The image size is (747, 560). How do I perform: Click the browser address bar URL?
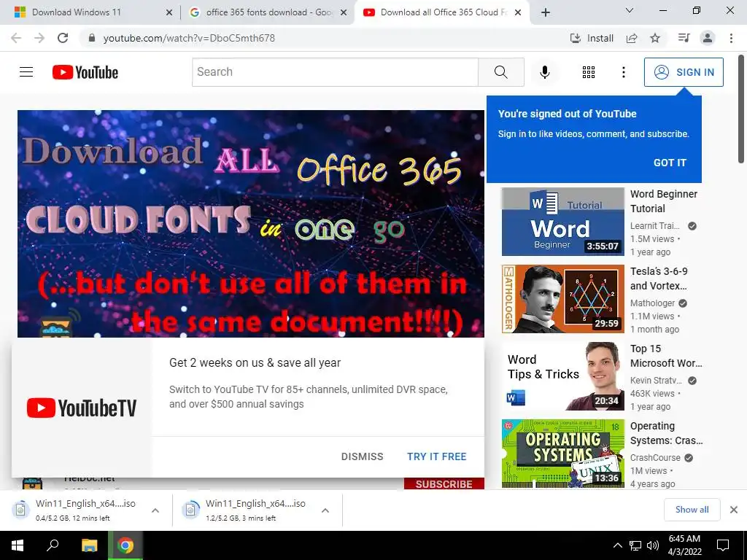tap(189, 38)
